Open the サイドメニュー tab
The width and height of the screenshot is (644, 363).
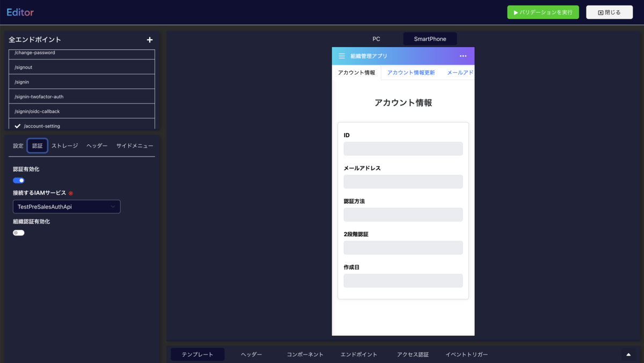pyautogui.click(x=135, y=146)
